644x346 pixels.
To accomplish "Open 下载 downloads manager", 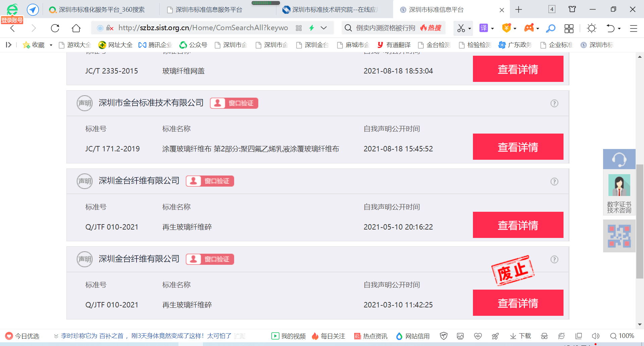I will (x=521, y=336).
